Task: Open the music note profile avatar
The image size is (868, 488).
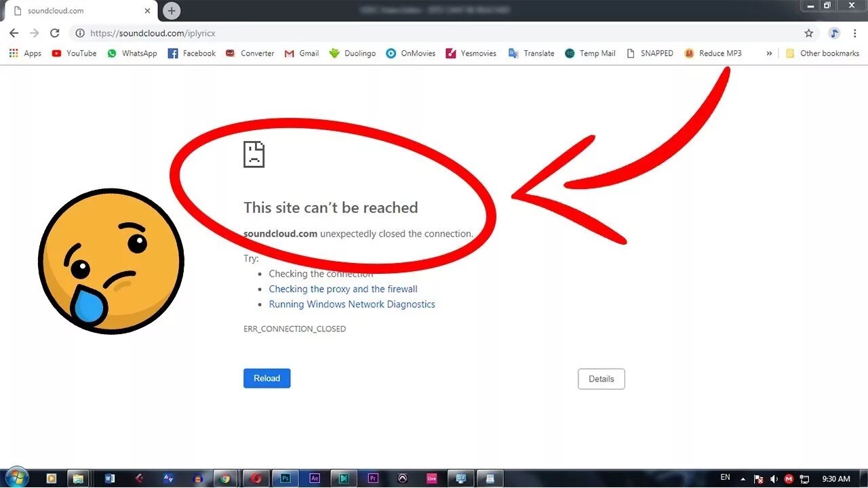Action: point(834,33)
